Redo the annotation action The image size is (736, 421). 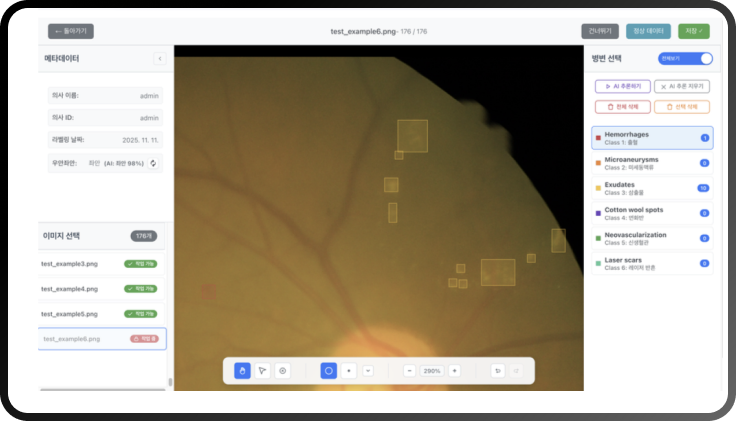(x=516, y=371)
